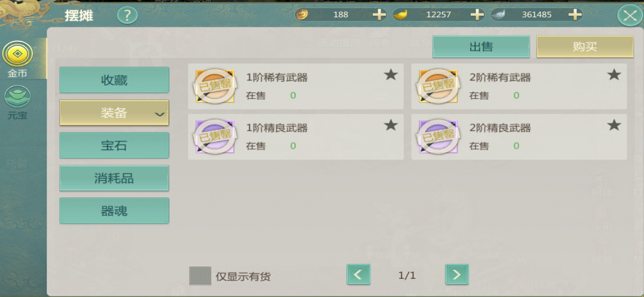Expand the 装备 category dropdown
This screenshot has height=297, width=644.
114,113
